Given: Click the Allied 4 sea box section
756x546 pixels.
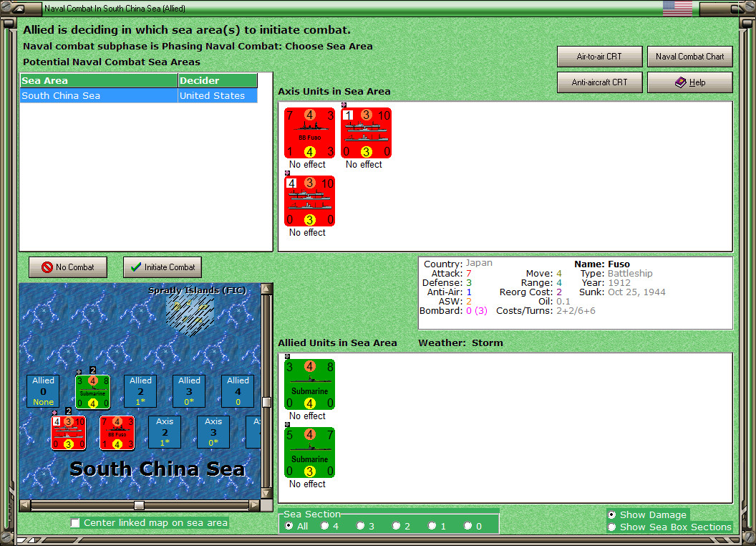Looking at the screenshot, I should point(238,391).
